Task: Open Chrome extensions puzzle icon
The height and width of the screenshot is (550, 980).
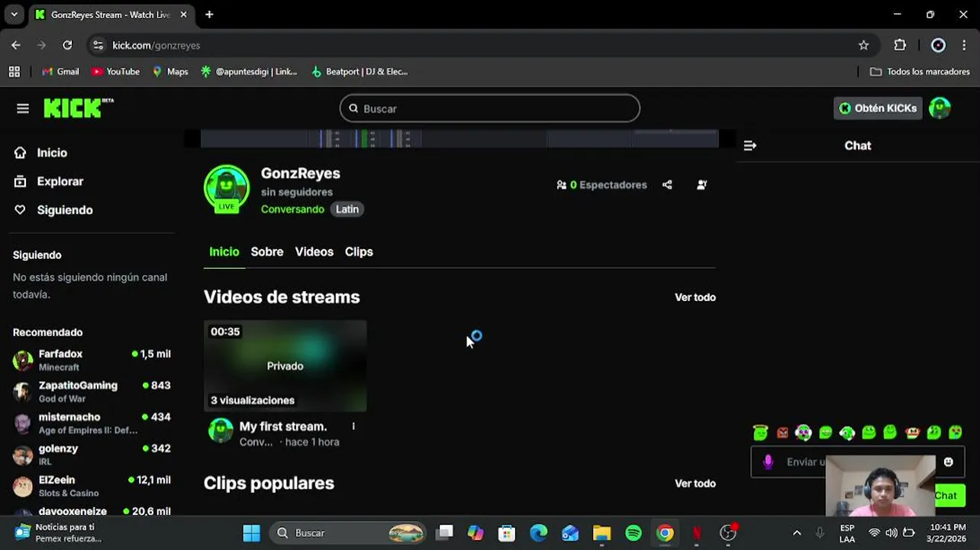Action: coord(900,45)
